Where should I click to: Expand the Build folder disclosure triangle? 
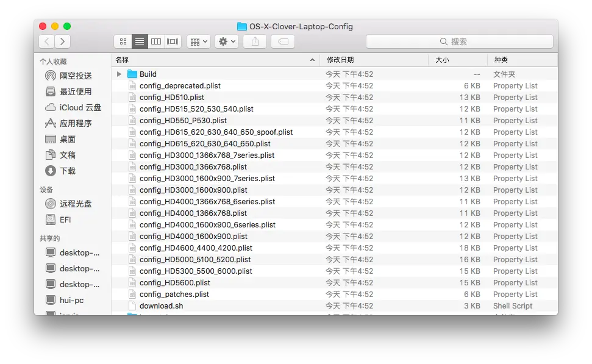click(118, 74)
